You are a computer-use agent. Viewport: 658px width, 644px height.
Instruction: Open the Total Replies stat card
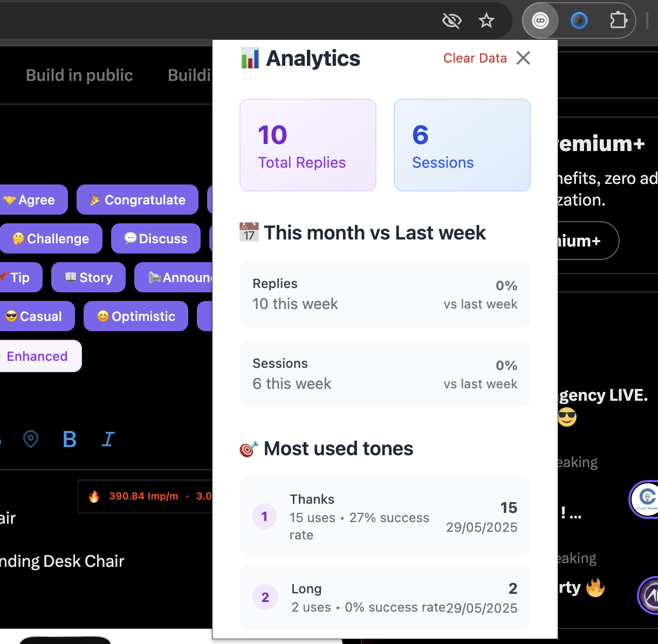(x=307, y=145)
